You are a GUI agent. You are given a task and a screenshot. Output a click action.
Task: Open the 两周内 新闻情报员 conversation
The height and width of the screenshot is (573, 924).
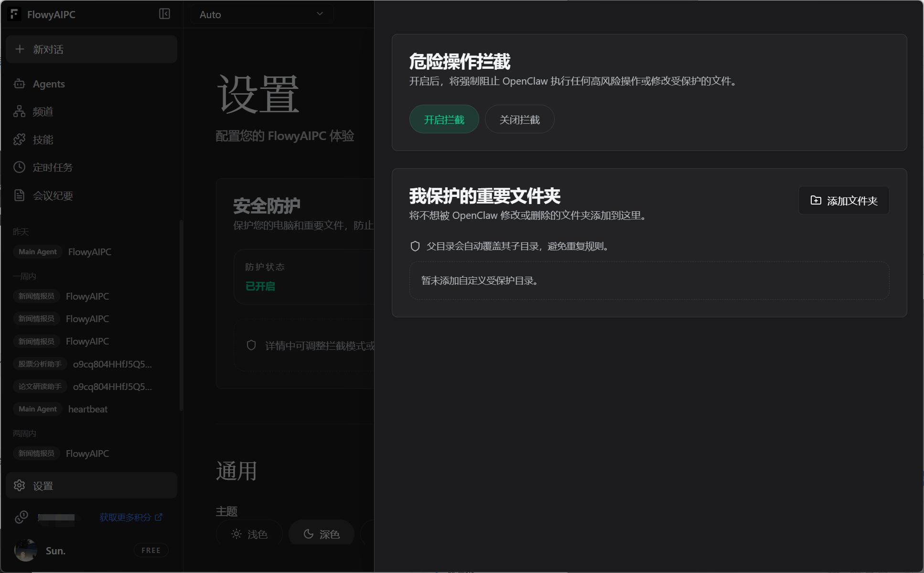(91, 454)
